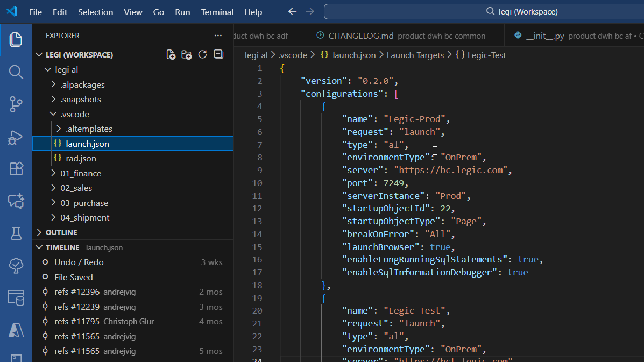Screen dimensions: 644x362
Task: Click the legi (Workspace) search box
Action: [485, 11]
